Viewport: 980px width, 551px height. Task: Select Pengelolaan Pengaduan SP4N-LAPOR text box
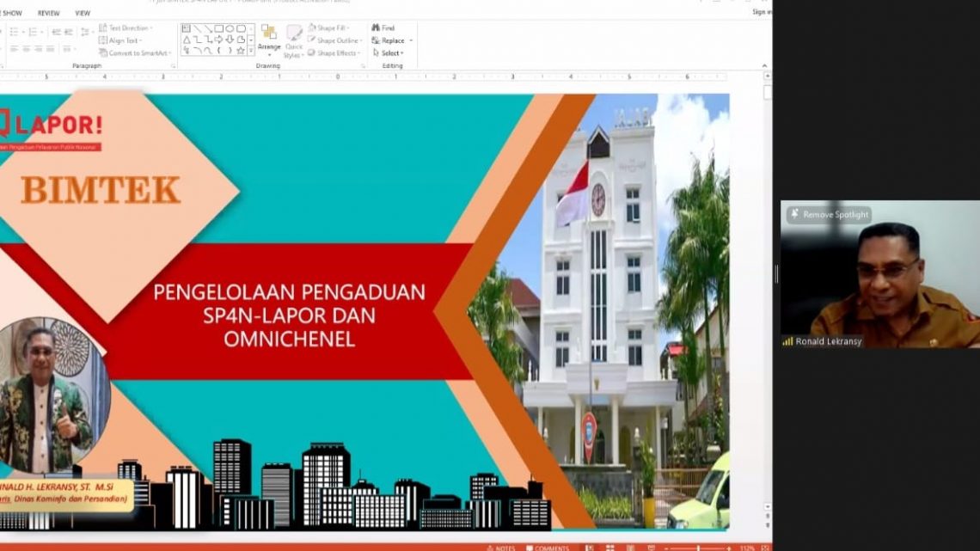click(x=290, y=315)
